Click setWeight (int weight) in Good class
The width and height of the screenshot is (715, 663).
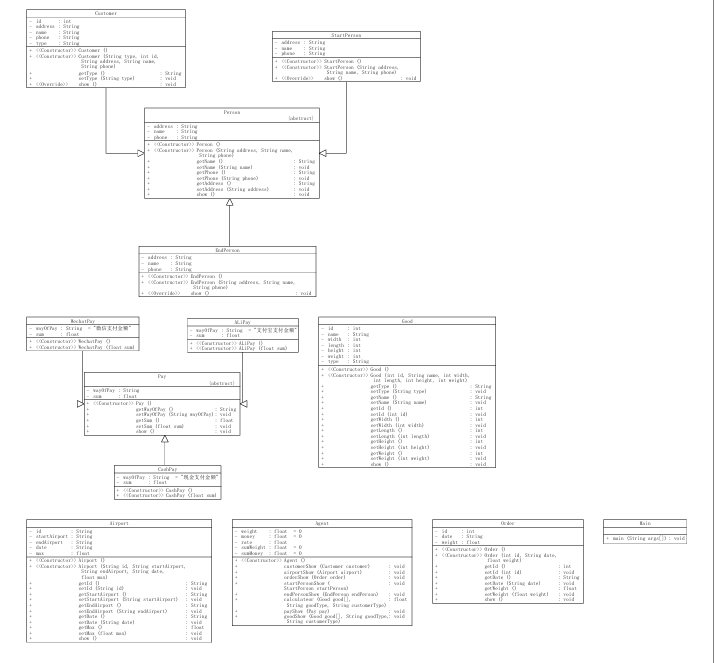click(404, 458)
